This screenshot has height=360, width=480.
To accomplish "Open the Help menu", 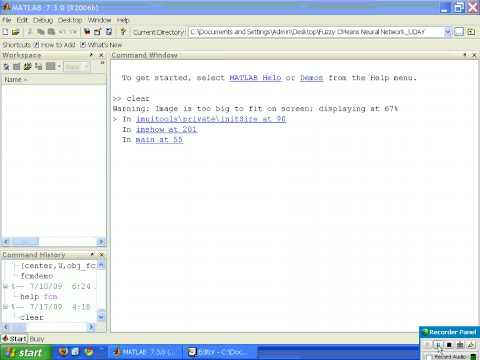I will click(x=123, y=20).
